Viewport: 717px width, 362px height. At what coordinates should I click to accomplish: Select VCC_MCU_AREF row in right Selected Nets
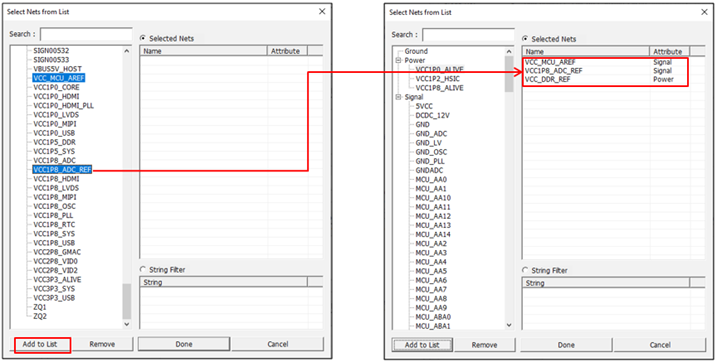[605, 62]
